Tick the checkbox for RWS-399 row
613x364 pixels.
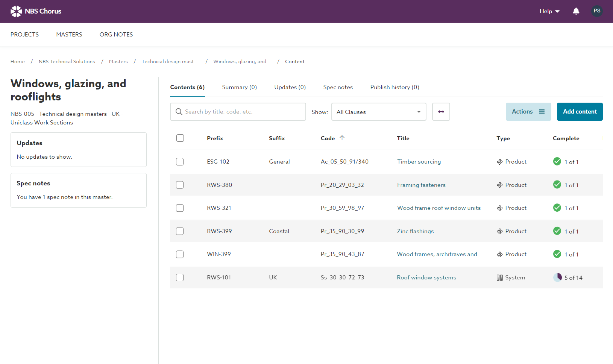click(x=180, y=231)
